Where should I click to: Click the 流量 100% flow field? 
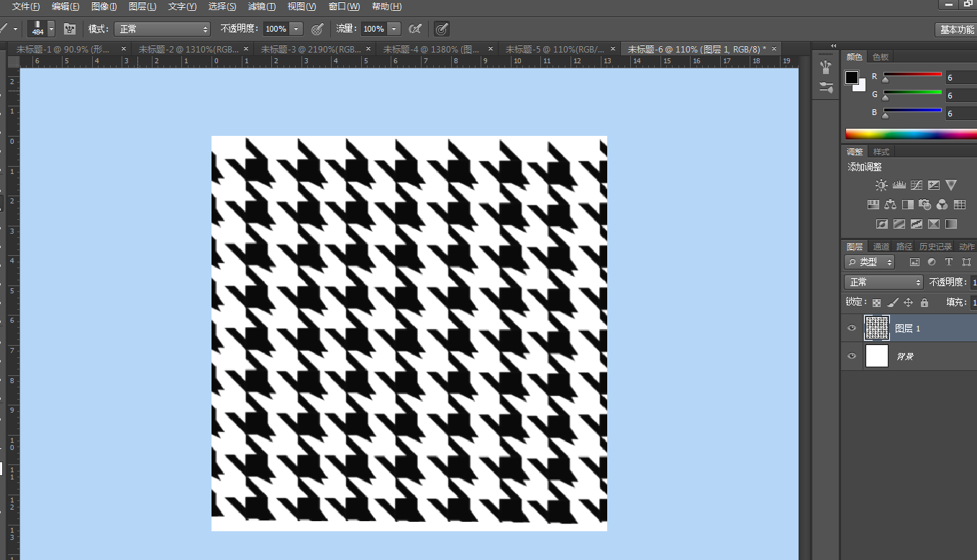coord(373,29)
